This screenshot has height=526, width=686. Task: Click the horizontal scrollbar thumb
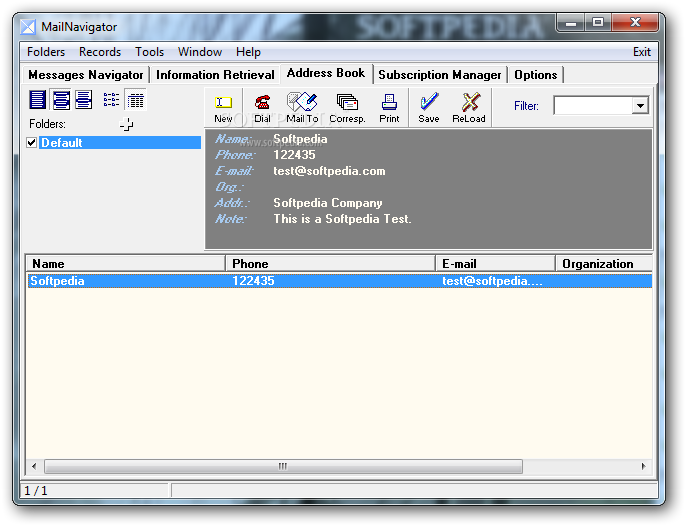(x=284, y=466)
